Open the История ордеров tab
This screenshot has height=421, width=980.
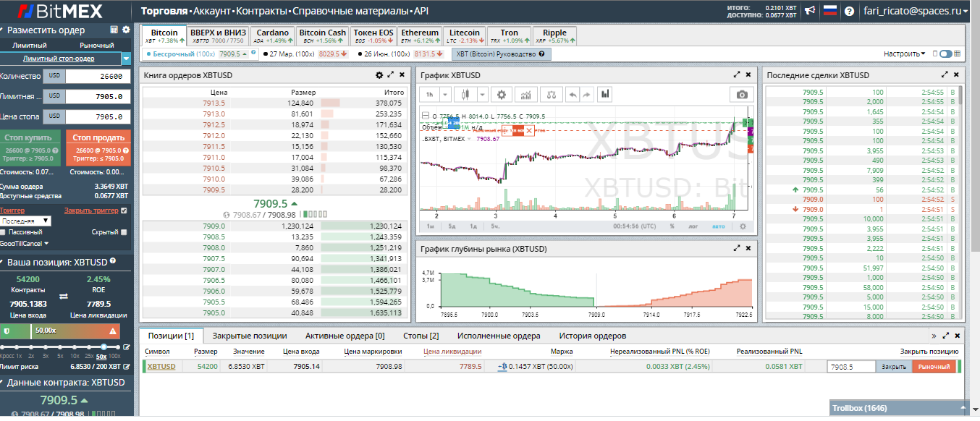(x=593, y=336)
